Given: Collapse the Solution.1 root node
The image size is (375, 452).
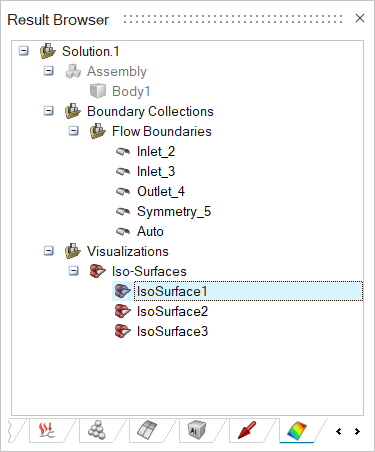Looking at the screenshot, I should [x=23, y=51].
